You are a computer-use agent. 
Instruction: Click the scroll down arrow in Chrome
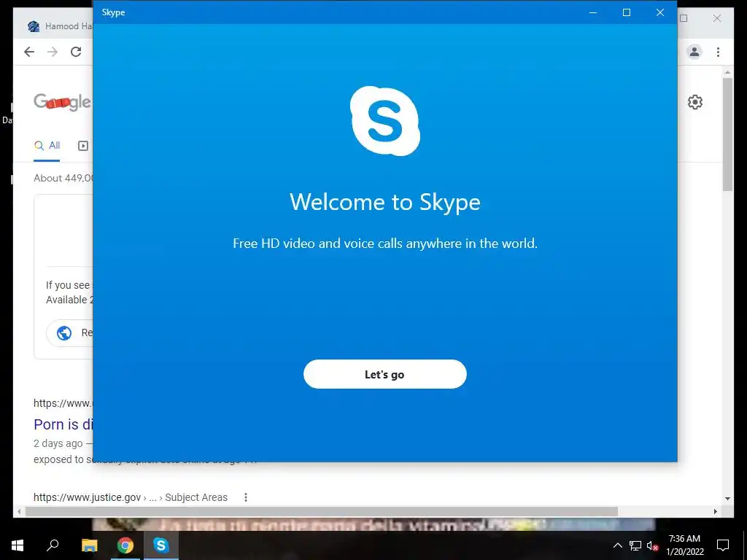tap(727, 499)
